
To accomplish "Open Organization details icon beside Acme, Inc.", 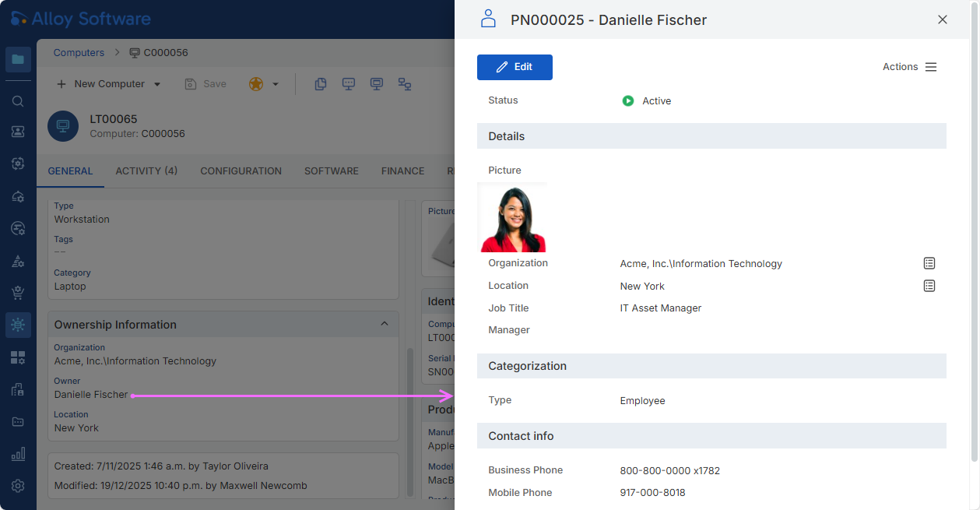I will [929, 263].
